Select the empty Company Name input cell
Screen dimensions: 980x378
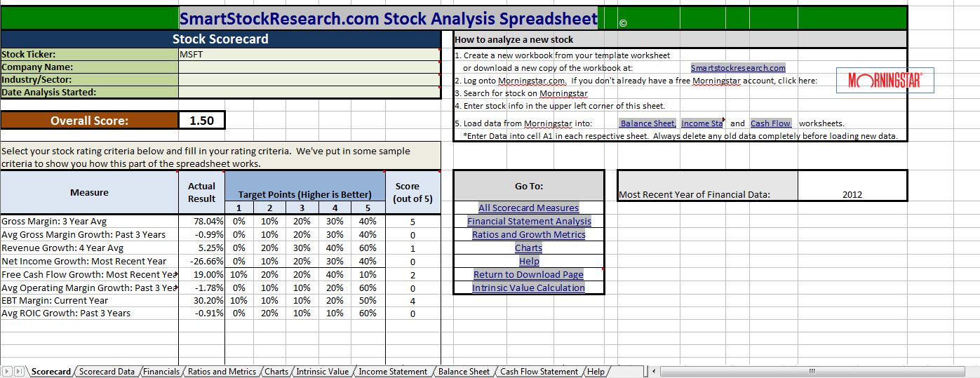point(309,67)
